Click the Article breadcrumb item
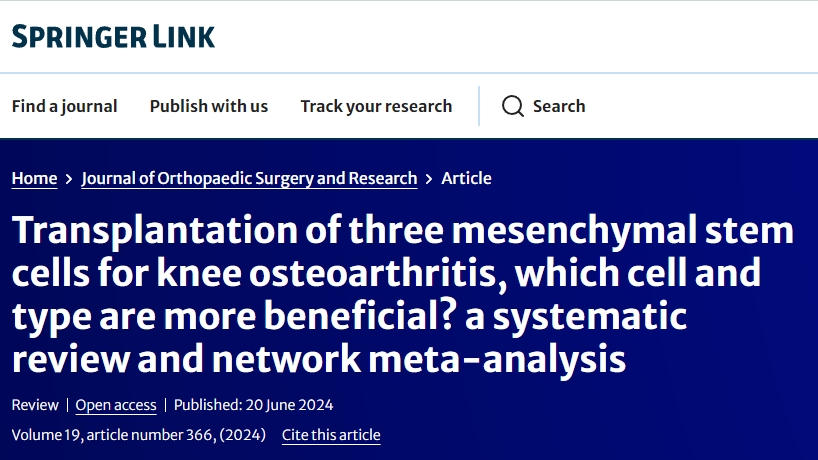The image size is (818, 460). [466, 178]
